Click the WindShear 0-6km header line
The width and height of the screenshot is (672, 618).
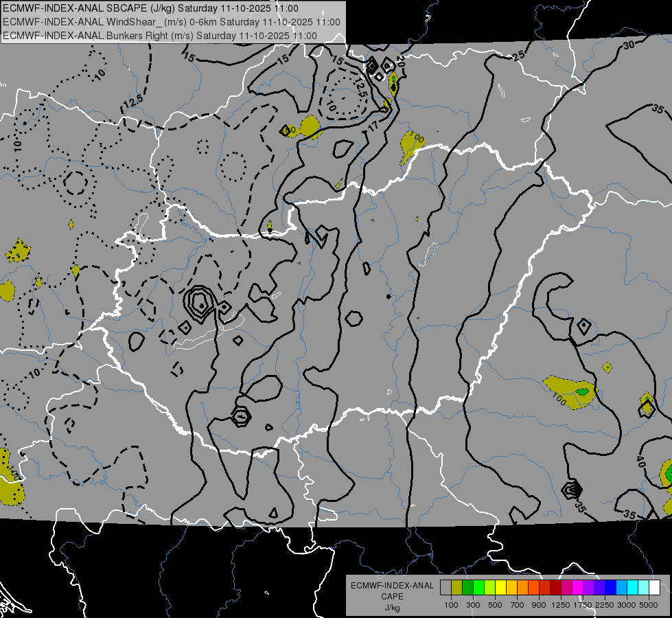pyautogui.click(x=172, y=22)
